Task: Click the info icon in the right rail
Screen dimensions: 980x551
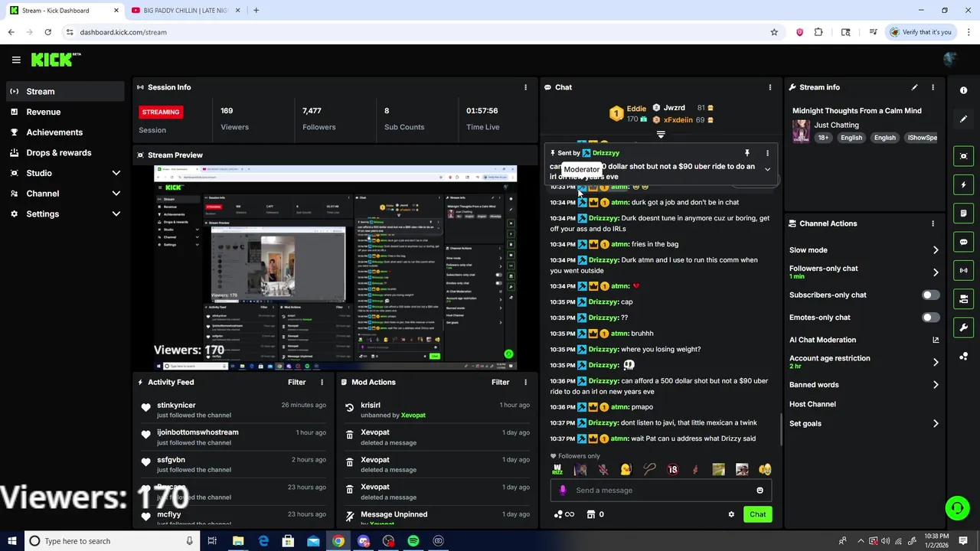Action: 963,90
